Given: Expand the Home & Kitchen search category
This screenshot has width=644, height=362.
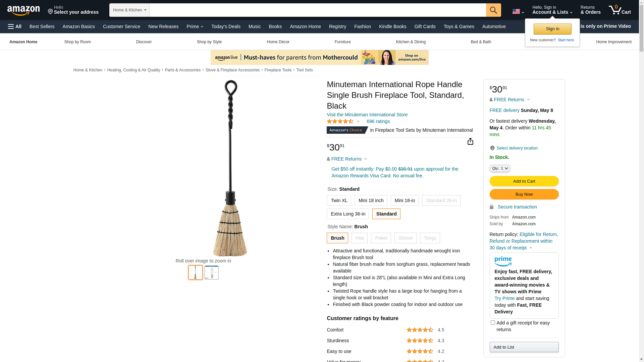Looking at the screenshot, I should click(x=129, y=10).
